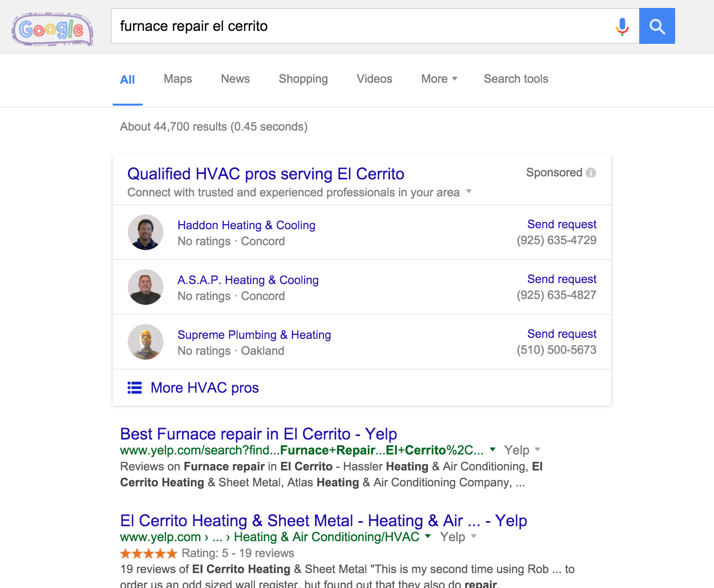This screenshot has width=714, height=588.
Task: Click the Google doodle logo
Action: click(x=52, y=29)
